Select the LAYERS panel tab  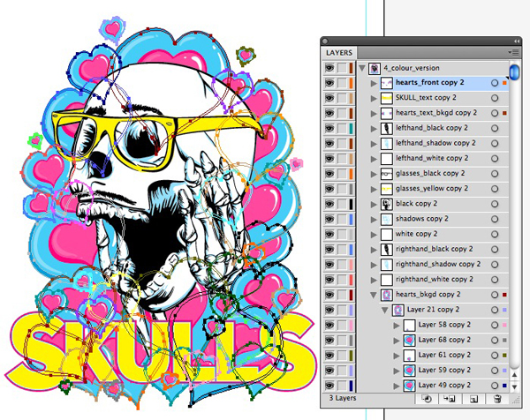pos(339,53)
